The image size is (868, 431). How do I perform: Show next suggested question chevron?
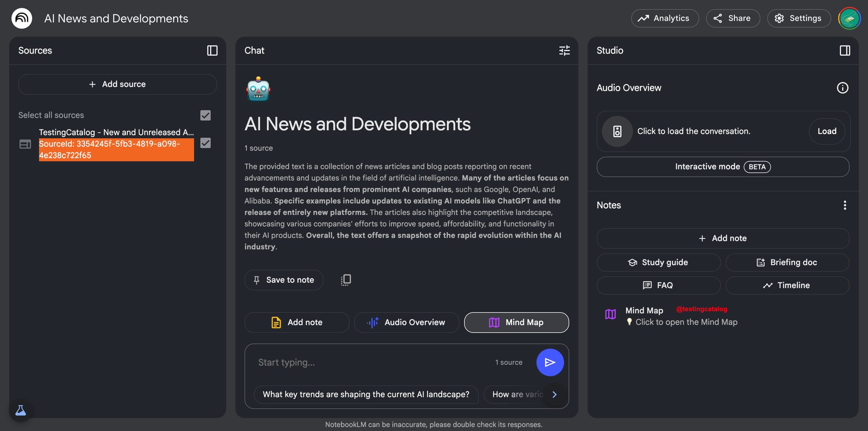tap(554, 394)
